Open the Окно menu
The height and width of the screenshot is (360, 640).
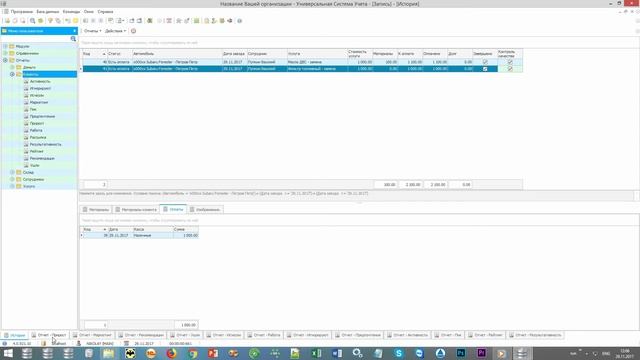[x=89, y=12]
